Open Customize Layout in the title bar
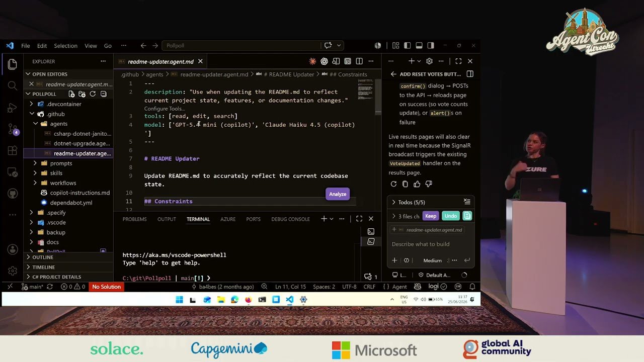 point(395,45)
